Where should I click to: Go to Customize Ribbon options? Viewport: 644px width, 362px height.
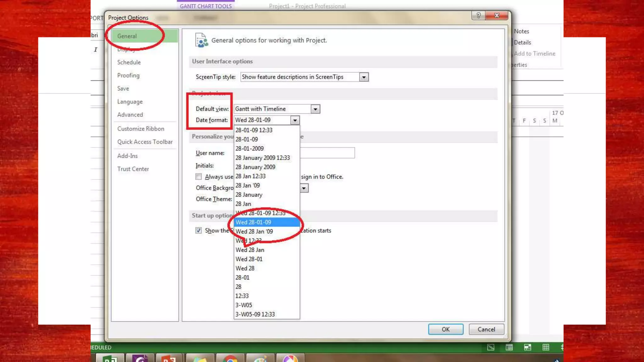pyautogui.click(x=141, y=129)
